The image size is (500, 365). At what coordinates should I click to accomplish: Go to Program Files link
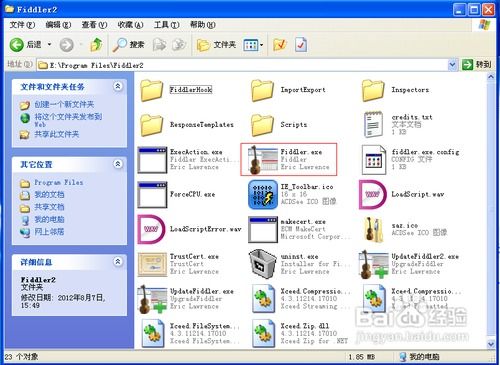pos(59,183)
